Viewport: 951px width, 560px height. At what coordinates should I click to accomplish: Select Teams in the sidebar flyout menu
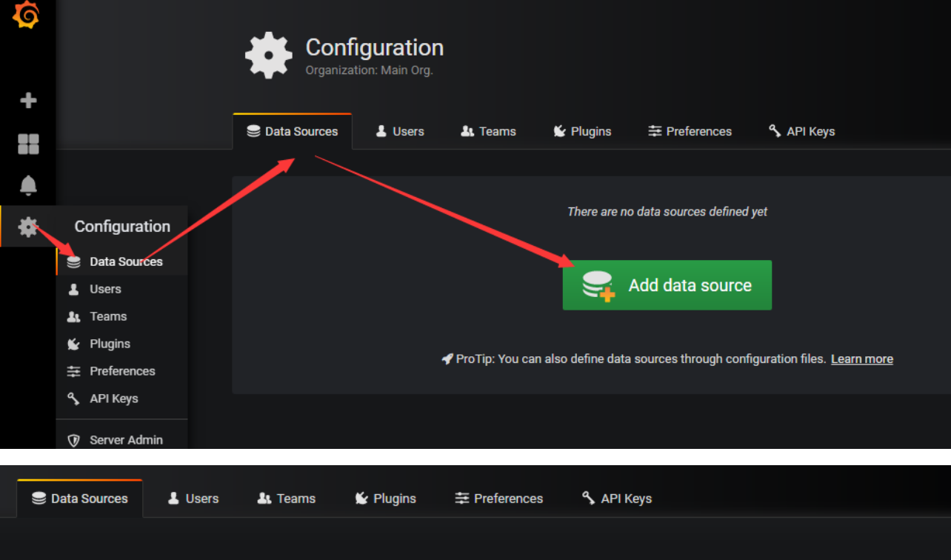(121, 316)
